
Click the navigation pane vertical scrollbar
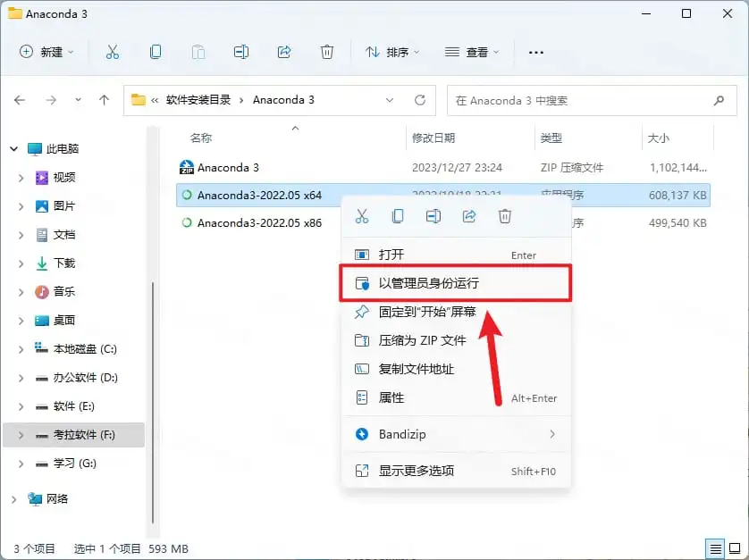[152, 402]
